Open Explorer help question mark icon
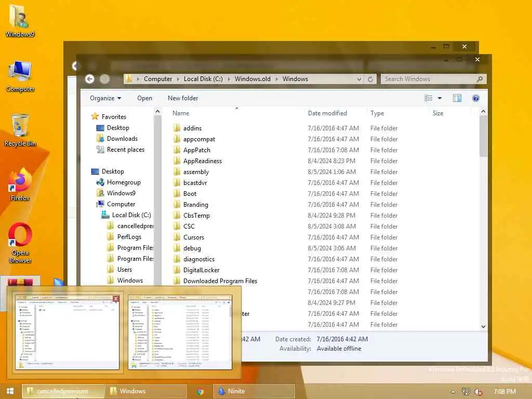 coord(476,98)
